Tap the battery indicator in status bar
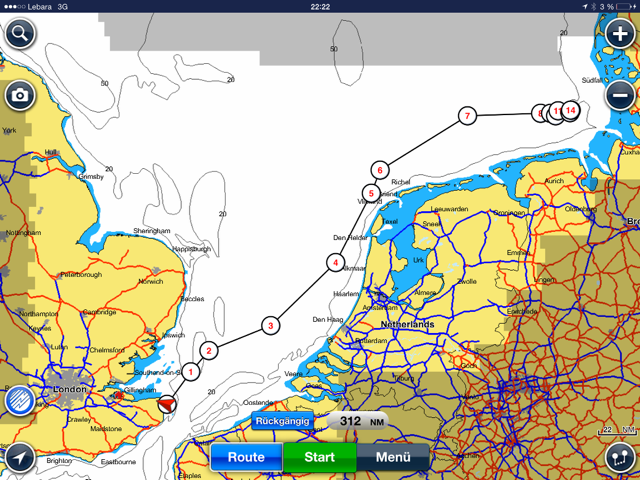640x480 pixels. (625, 6)
